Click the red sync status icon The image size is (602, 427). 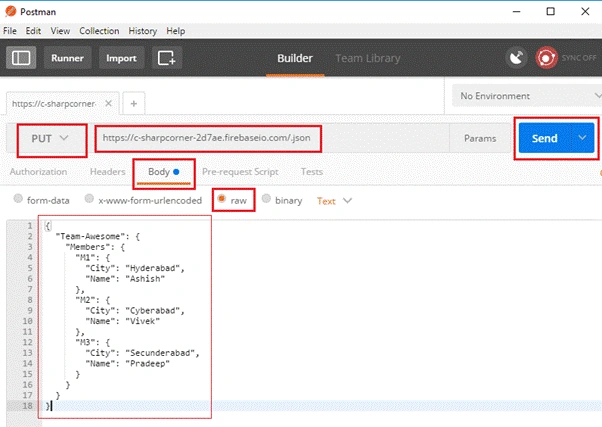pyautogui.click(x=546, y=58)
